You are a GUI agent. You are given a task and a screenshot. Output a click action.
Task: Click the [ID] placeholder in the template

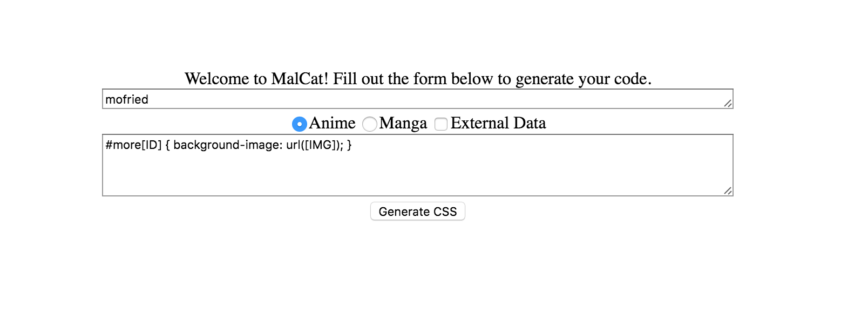(x=152, y=145)
